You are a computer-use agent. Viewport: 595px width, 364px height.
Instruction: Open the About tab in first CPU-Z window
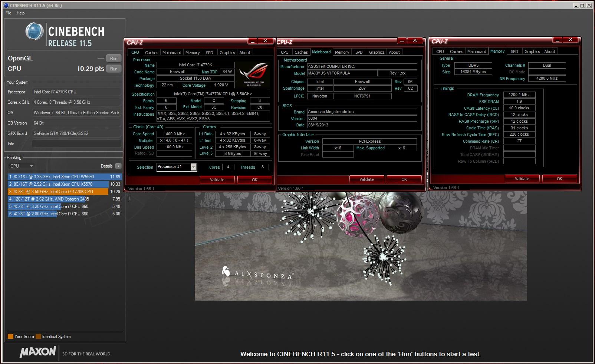pos(245,53)
